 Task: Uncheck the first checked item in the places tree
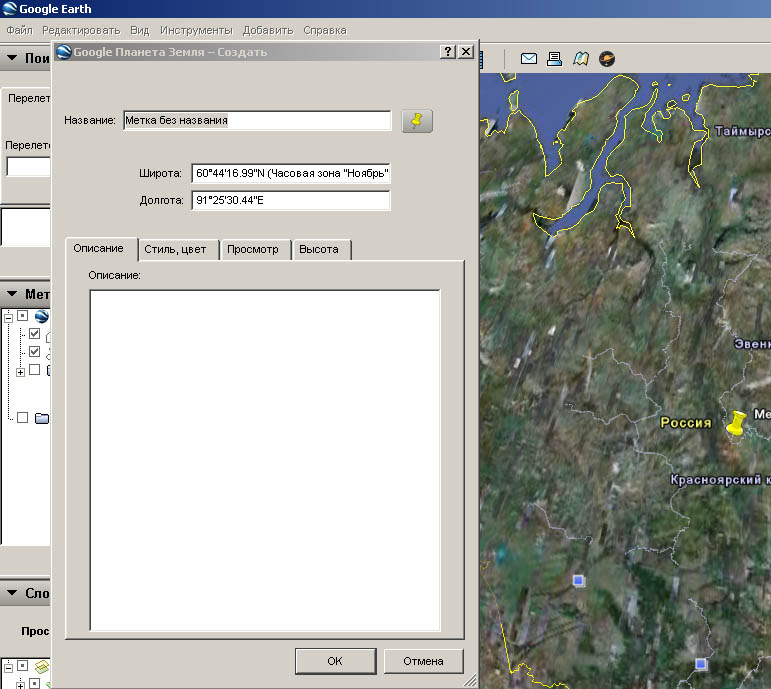[x=35, y=334]
